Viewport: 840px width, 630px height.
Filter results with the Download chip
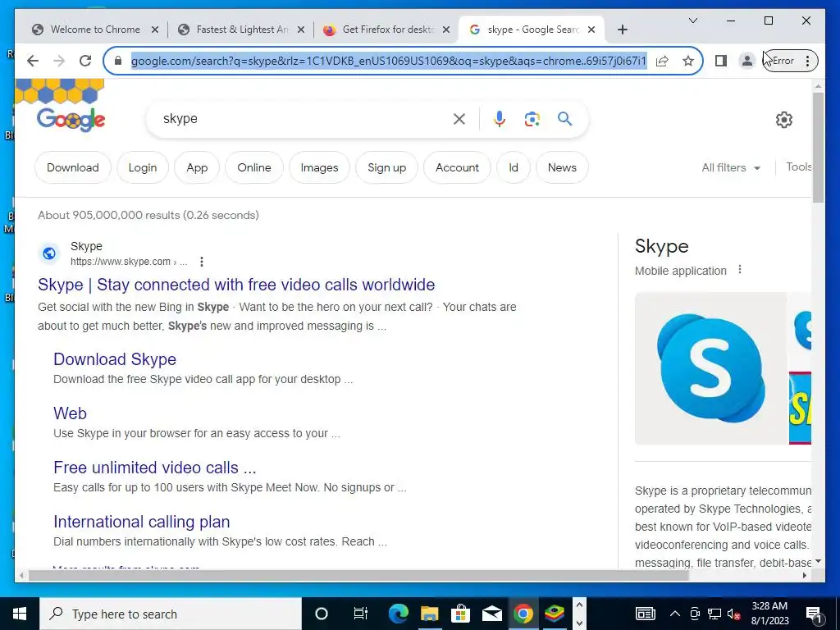73,167
